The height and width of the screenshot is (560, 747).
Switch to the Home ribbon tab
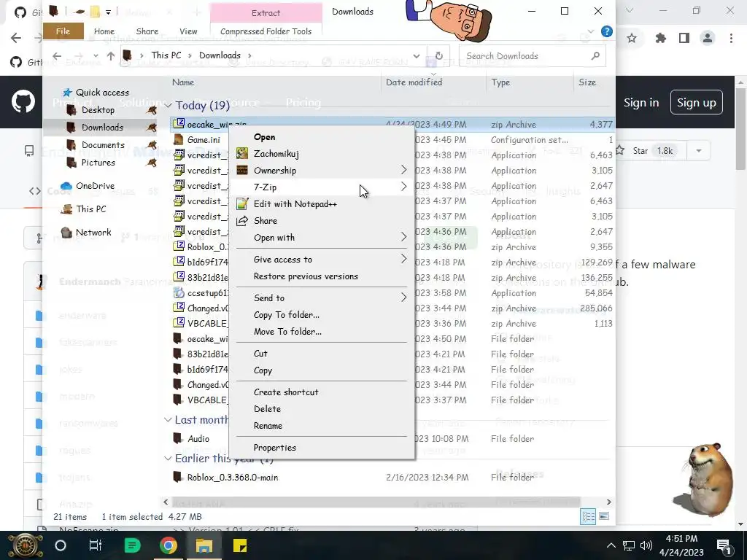coord(104,31)
